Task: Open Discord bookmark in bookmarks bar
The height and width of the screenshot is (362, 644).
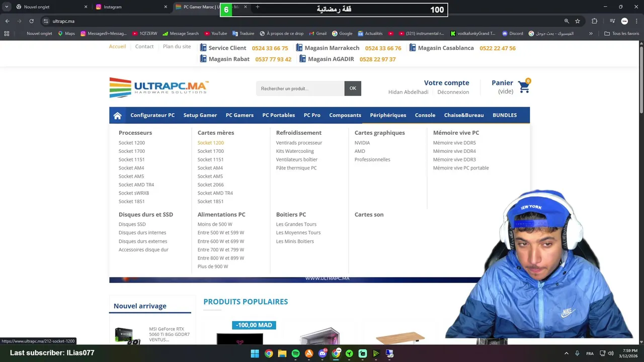Action: click(x=513, y=34)
